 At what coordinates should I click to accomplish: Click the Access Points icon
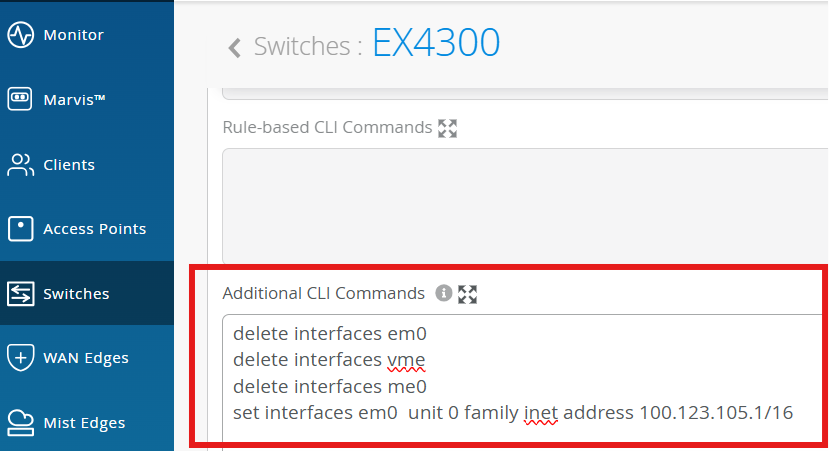click(20, 229)
